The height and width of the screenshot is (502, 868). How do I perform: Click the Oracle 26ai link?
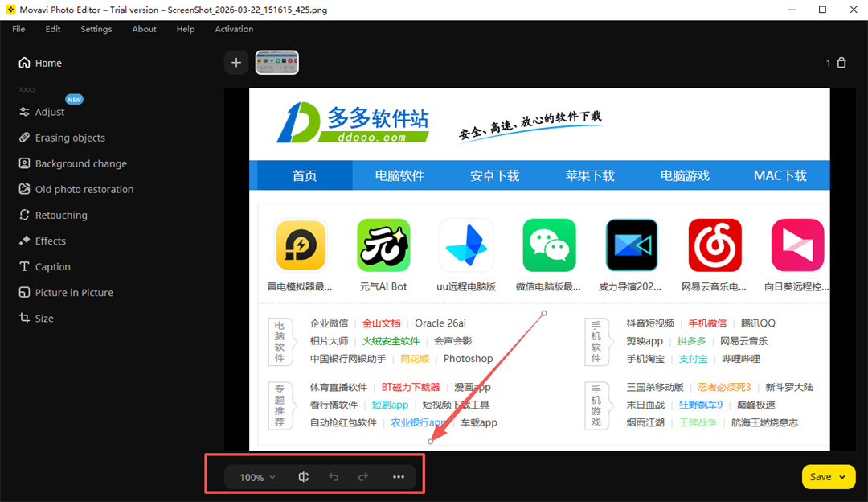pyautogui.click(x=440, y=323)
